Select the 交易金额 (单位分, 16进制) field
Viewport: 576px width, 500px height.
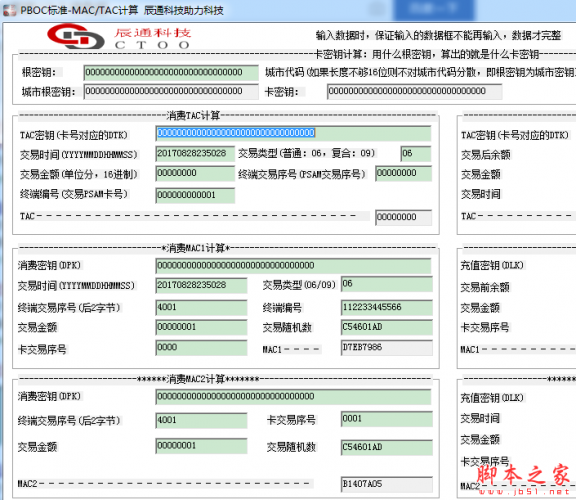(195, 173)
